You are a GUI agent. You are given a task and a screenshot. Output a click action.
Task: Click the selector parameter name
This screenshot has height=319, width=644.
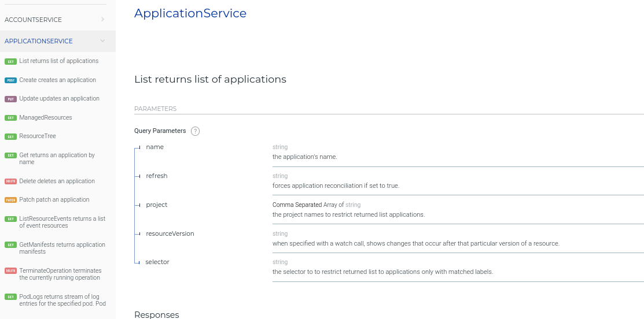(x=157, y=262)
